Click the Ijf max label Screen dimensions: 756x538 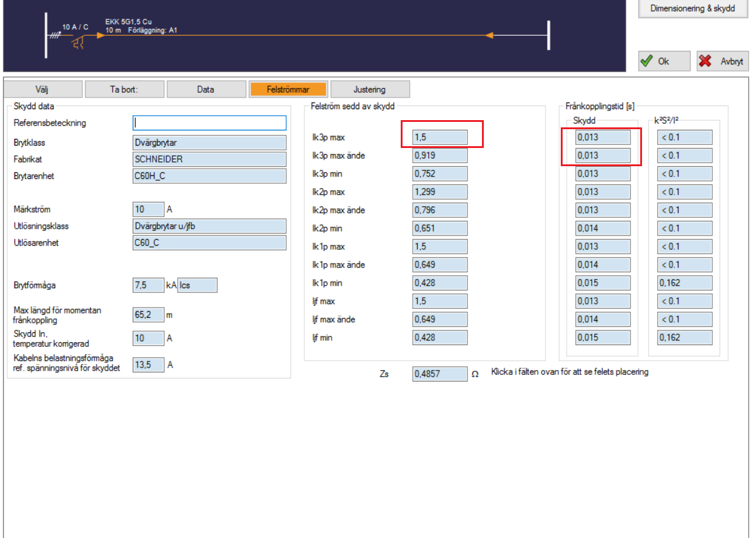323,301
